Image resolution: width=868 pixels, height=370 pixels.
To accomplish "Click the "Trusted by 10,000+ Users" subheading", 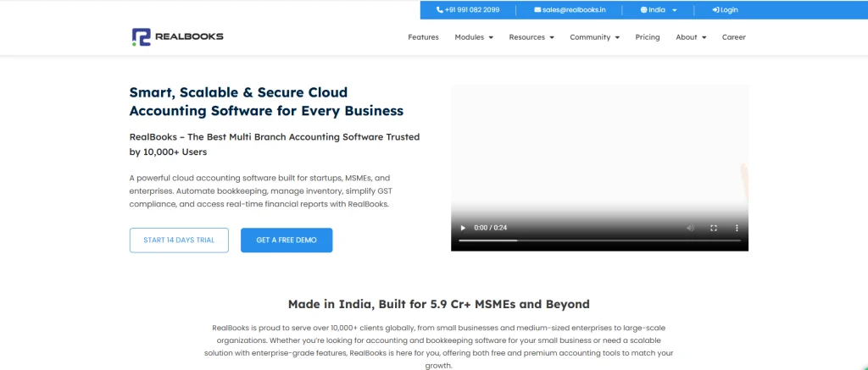I will [x=275, y=144].
